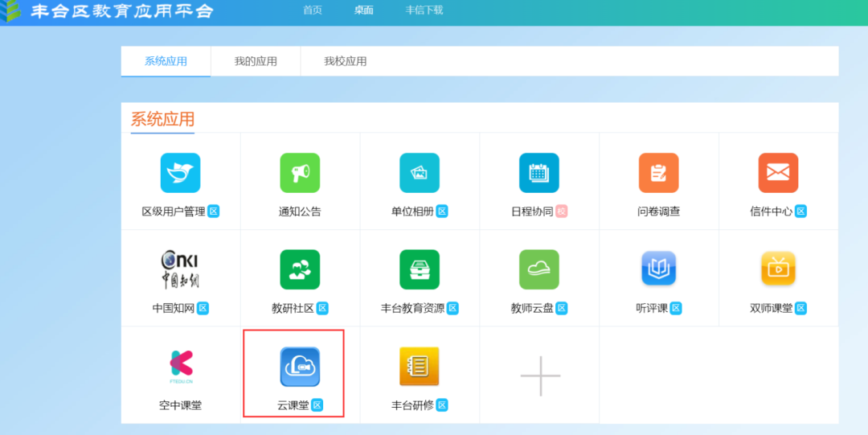Screen dimensions: 868x435
Task: Open the 问卷调查 clipboard icon
Action: [659, 173]
